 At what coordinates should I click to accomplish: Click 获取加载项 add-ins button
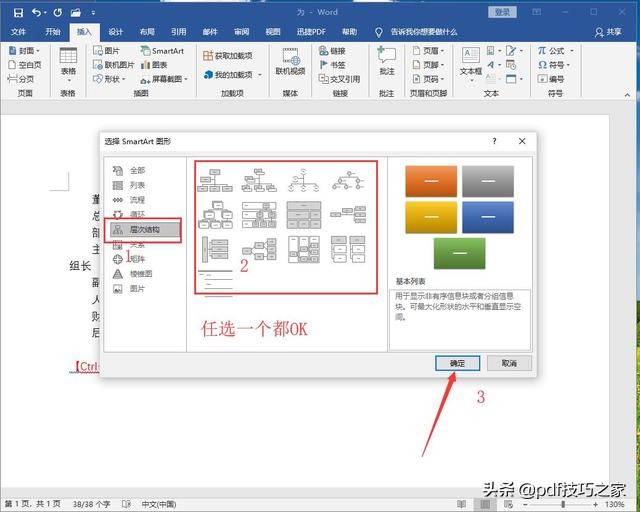pos(228,56)
